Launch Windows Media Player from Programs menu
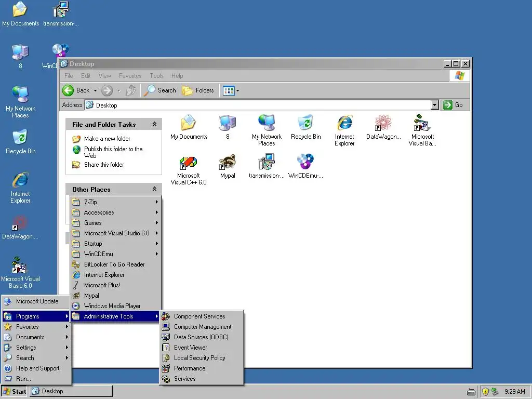The width and height of the screenshot is (532, 399). point(115,306)
